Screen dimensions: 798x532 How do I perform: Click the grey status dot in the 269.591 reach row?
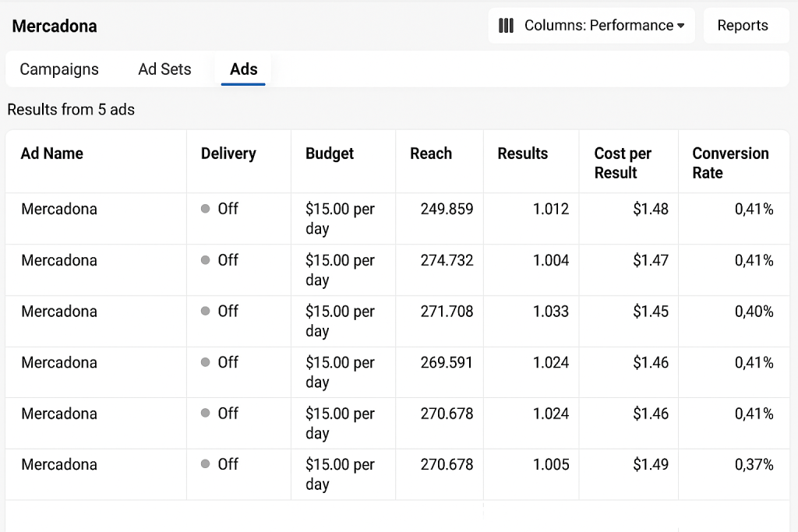pos(206,362)
